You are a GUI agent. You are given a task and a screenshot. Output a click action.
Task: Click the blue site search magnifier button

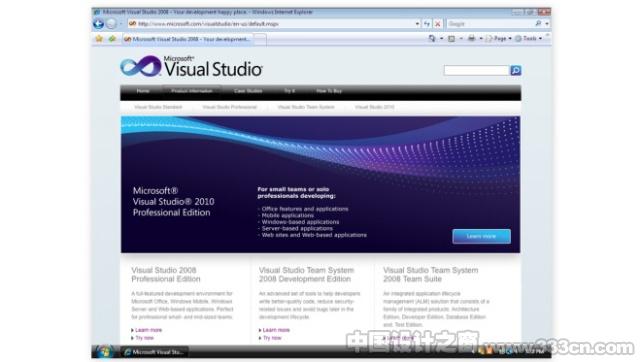point(516,70)
